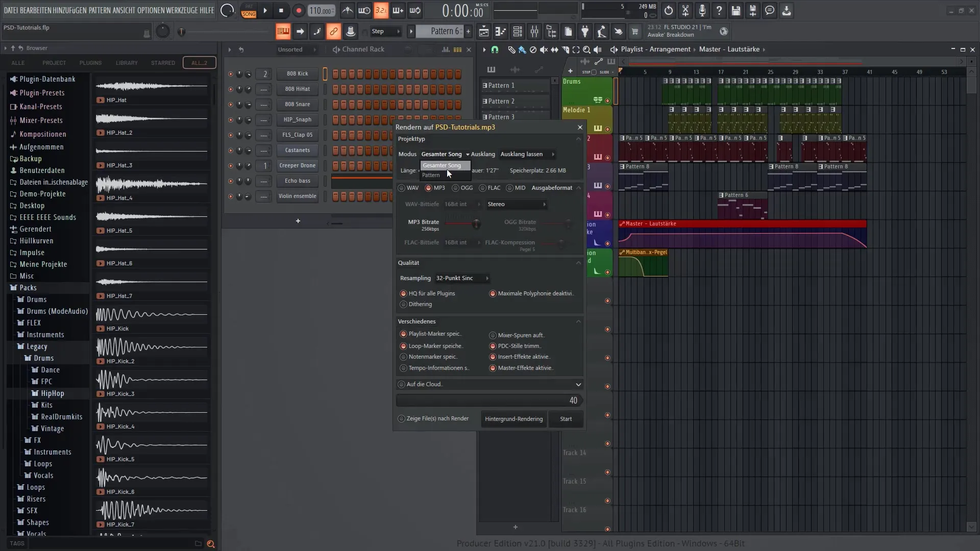Click the Start render button

tap(566, 419)
